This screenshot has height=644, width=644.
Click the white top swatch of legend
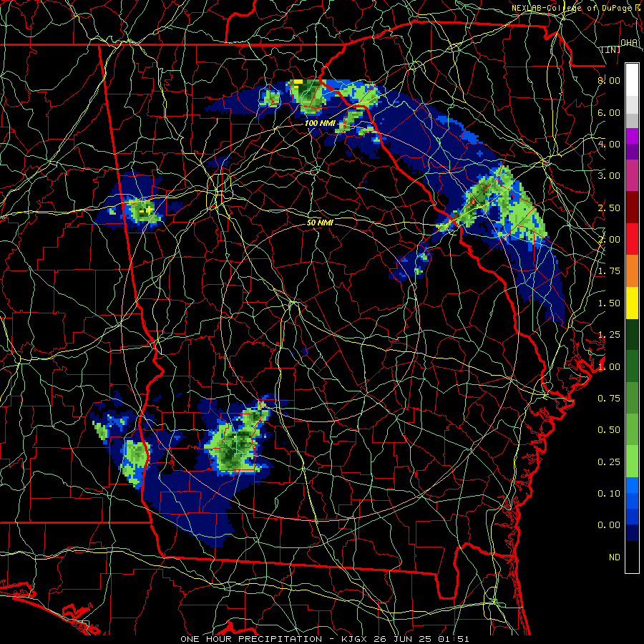coord(632,79)
